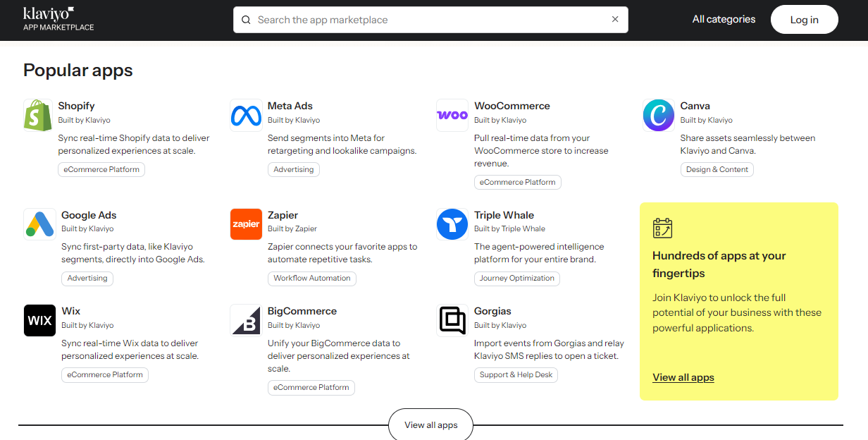The height and width of the screenshot is (440, 868).
Task: Select the Advertising tag under Google Ads
Action: coord(87,278)
